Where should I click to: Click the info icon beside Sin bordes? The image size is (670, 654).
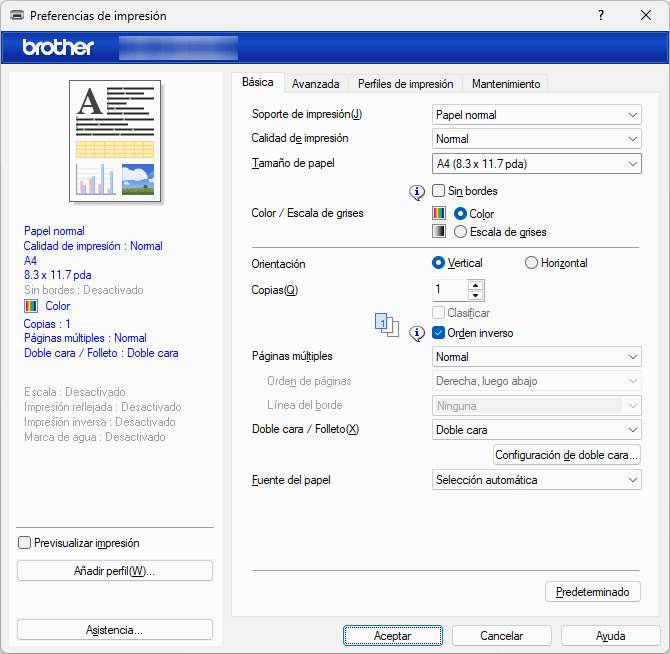(418, 191)
